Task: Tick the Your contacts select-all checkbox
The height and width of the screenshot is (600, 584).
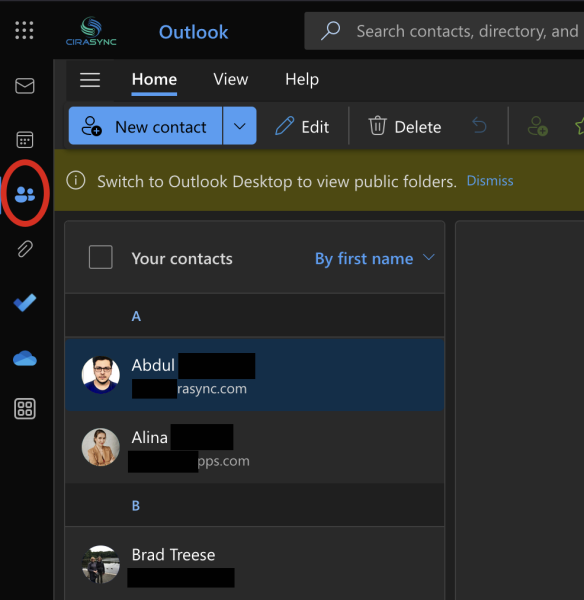Action: [x=101, y=257]
